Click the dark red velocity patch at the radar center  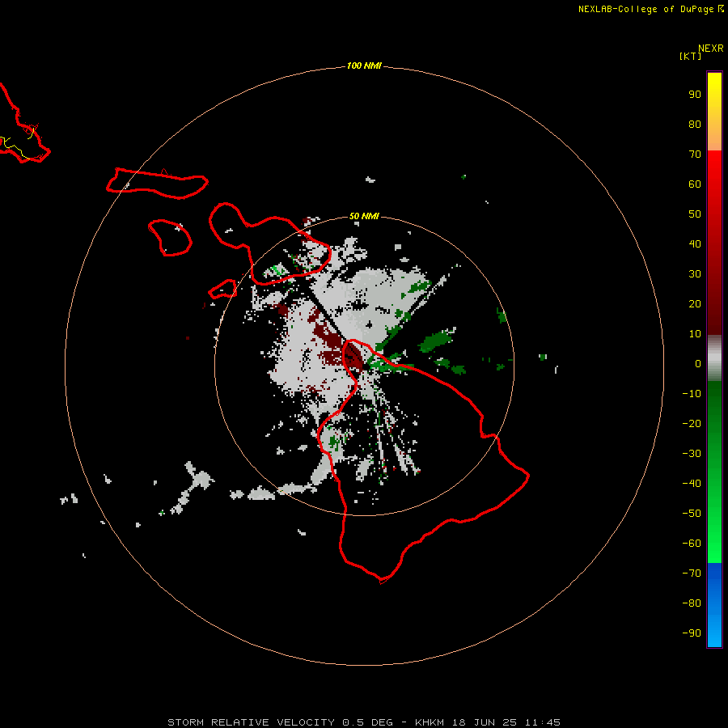pyautogui.click(x=353, y=357)
